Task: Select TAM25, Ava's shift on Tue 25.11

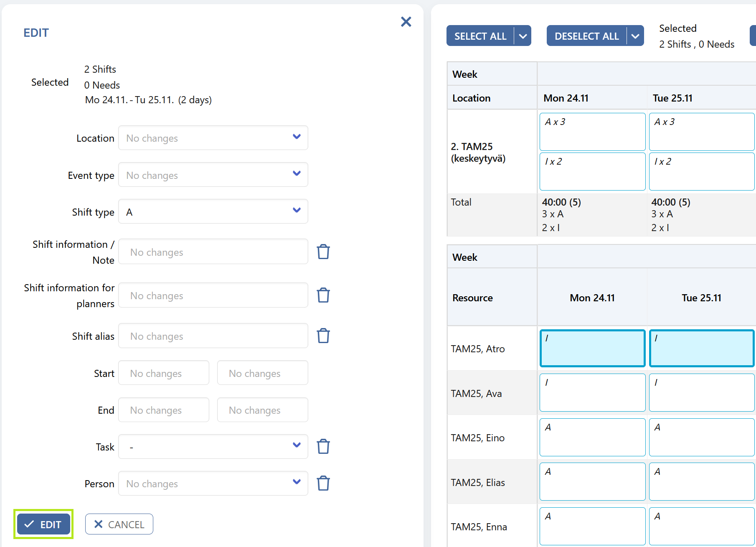Action: coord(702,393)
